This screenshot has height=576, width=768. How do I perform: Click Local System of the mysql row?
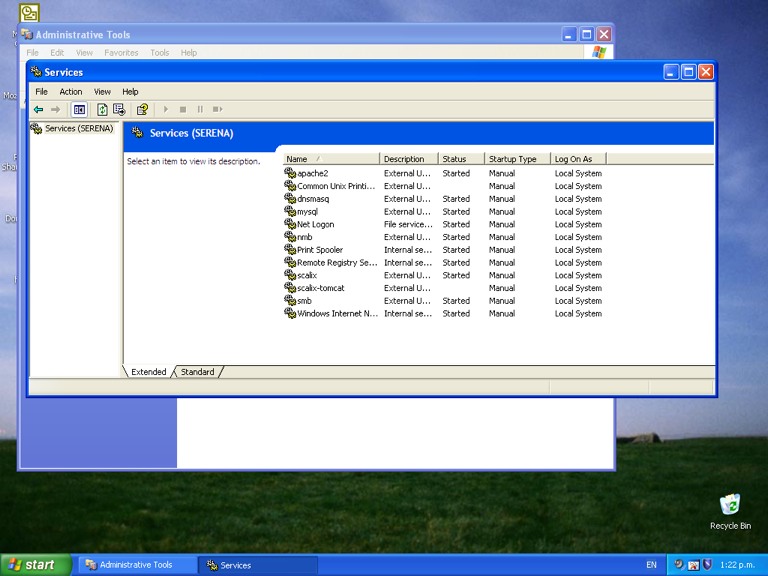pyautogui.click(x=578, y=212)
